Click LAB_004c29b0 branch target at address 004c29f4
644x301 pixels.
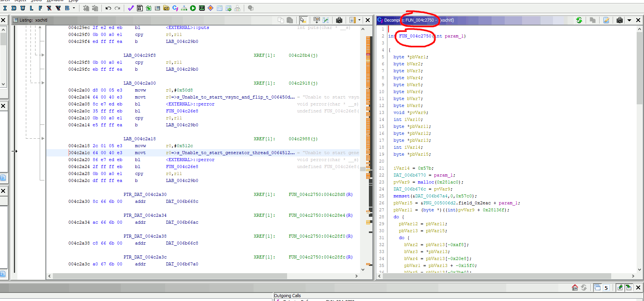point(182,42)
